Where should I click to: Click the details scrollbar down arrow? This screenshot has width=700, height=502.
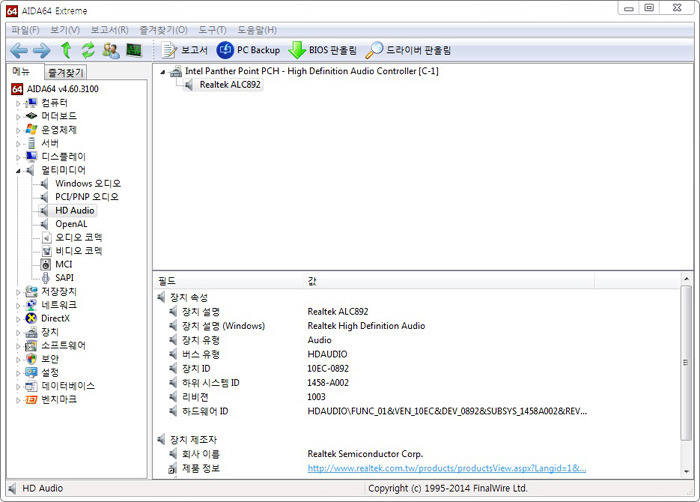[687, 472]
